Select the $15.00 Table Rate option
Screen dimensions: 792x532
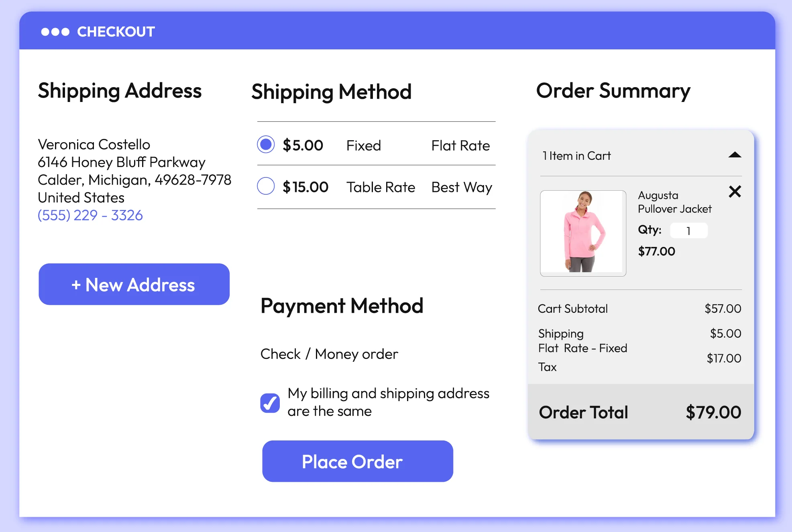[x=266, y=186]
